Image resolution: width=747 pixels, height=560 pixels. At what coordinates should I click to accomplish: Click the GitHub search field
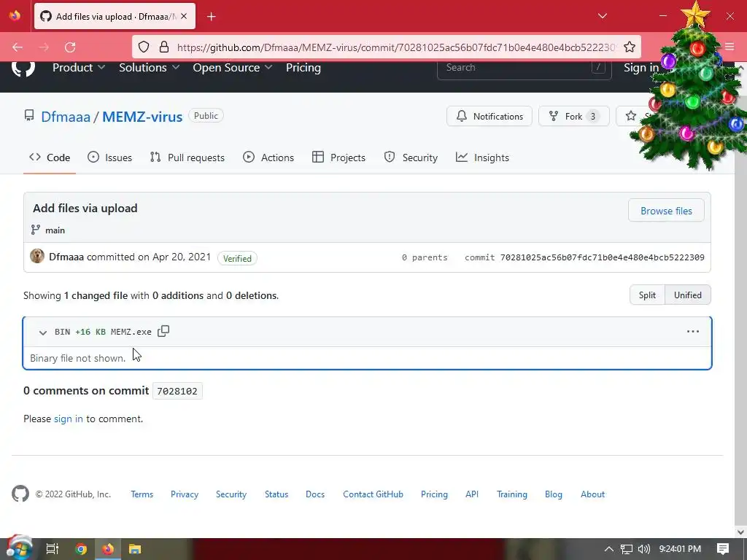524,68
